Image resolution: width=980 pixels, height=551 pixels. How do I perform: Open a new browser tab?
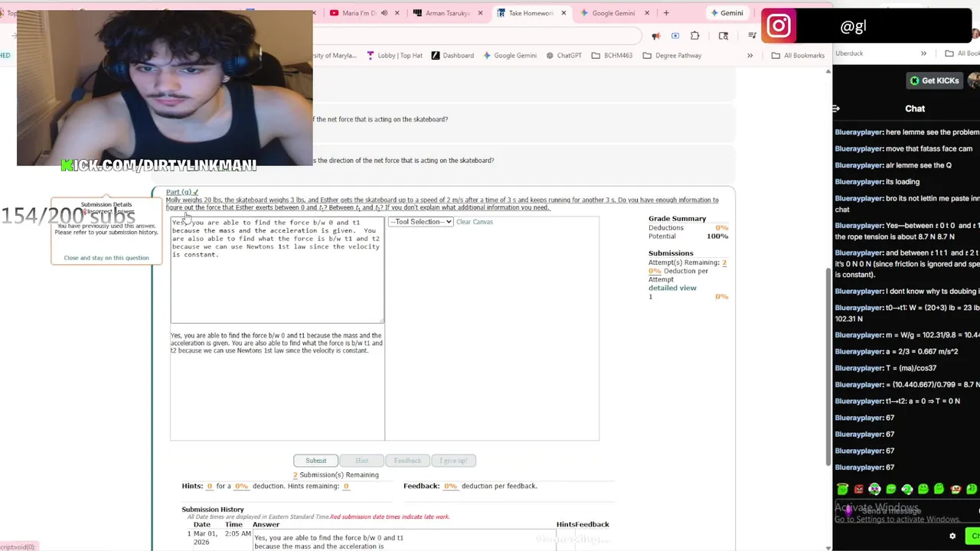point(666,13)
